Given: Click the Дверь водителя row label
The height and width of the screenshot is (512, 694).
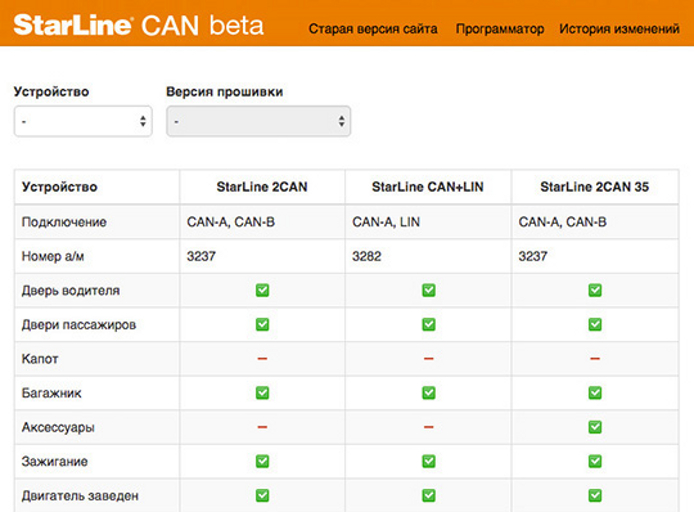Looking at the screenshot, I should 71,291.
